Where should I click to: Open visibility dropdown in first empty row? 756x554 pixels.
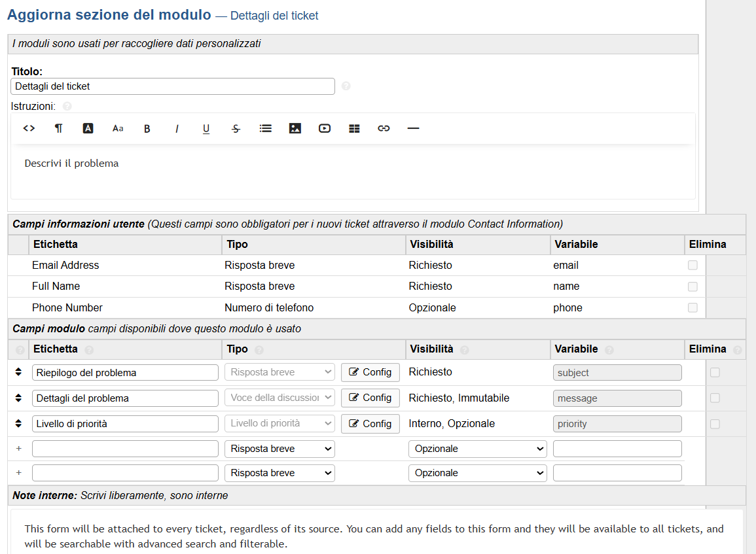tap(478, 449)
